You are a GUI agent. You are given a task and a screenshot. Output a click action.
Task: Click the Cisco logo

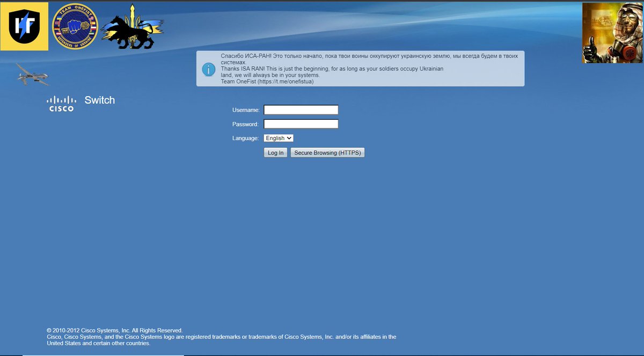(x=61, y=103)
